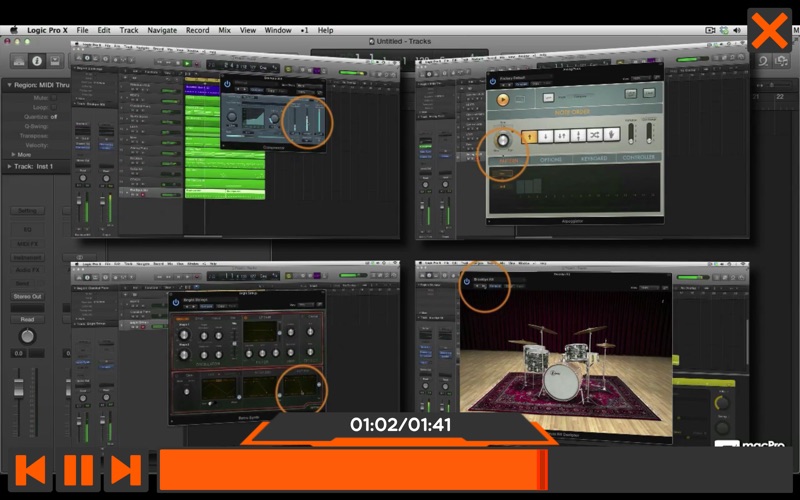Open the Apple Loops browser icon
This screenshot has width=800, height=500.
coord(763,61)
